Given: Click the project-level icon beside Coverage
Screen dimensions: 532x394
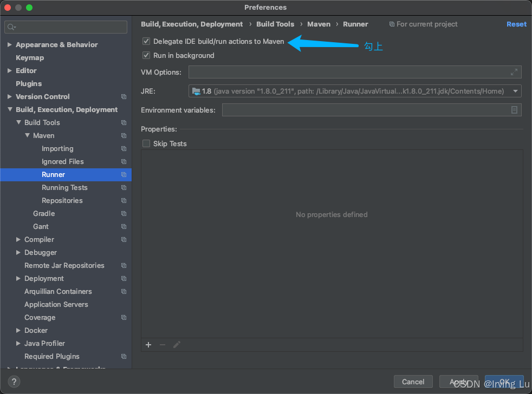Looking at the screenshot, I should (124, 317).
